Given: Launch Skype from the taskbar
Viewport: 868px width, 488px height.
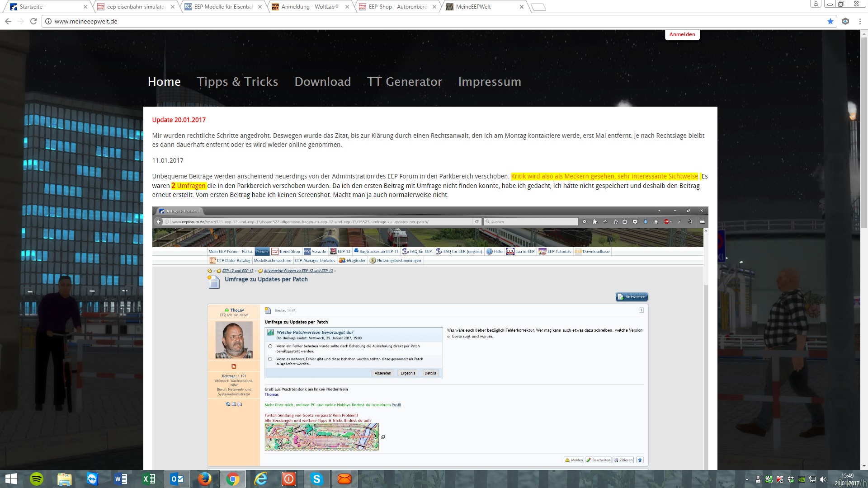Looking at the screenshot, I should coord(316,479).
